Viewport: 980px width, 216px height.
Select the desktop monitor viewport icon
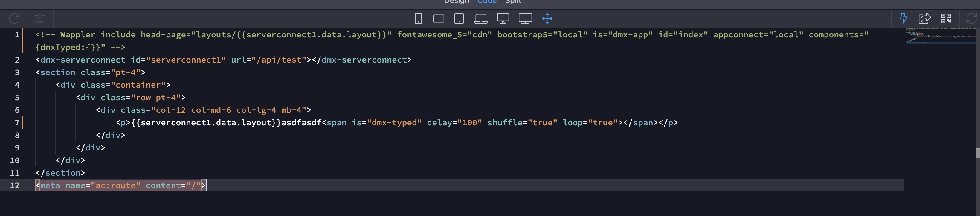click(503, 18)
